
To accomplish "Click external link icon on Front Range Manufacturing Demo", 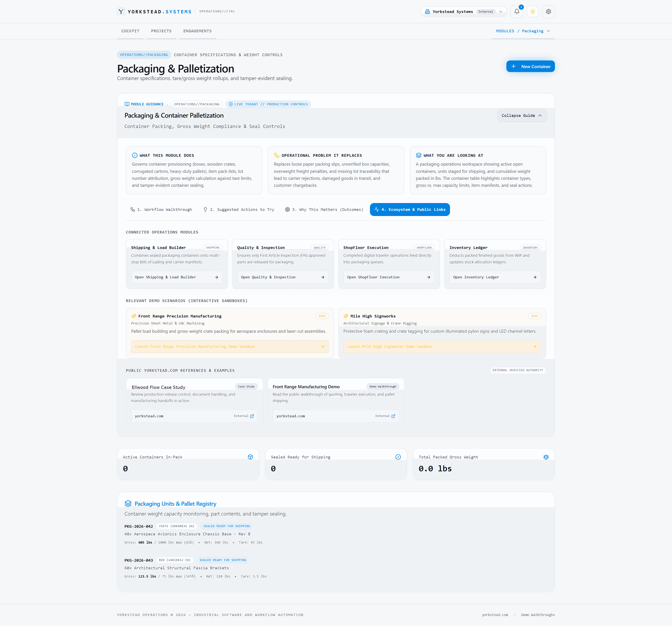I will (x=393, y=416).
